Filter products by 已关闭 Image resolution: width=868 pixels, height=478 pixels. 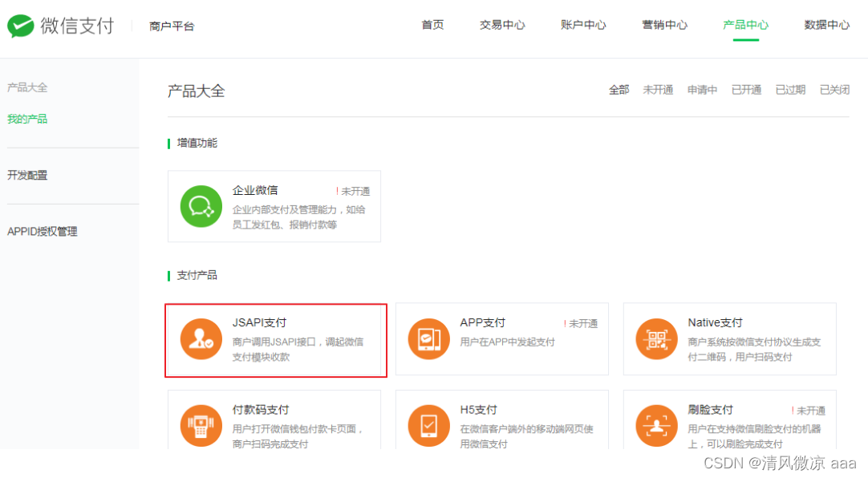[x=834, y=90]
